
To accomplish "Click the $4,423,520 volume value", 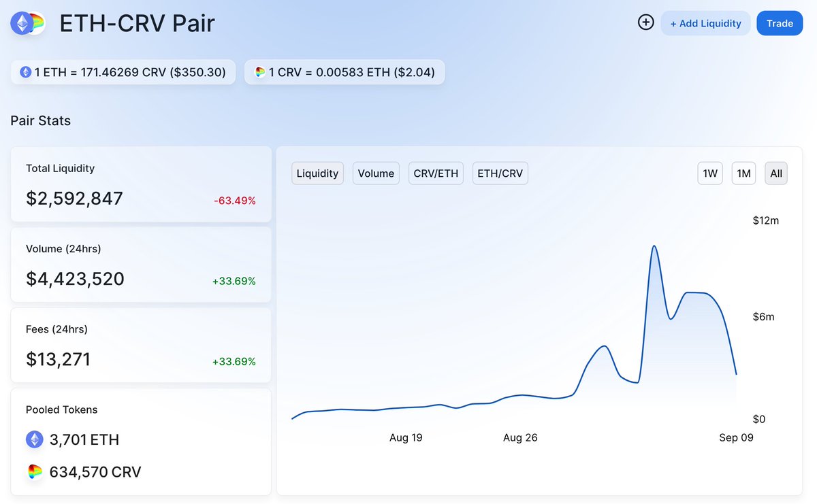I will coord(75,279).
